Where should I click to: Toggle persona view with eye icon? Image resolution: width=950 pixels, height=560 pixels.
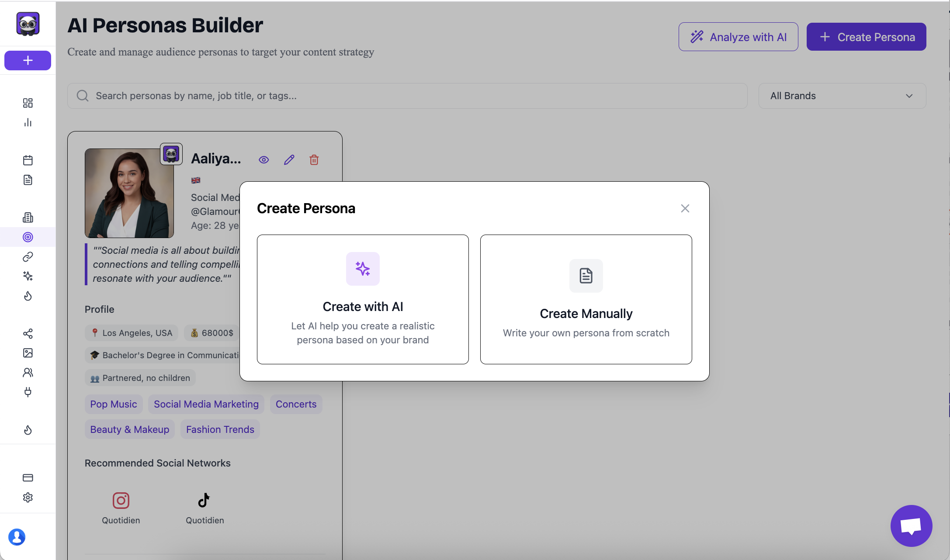coord(264,160)
